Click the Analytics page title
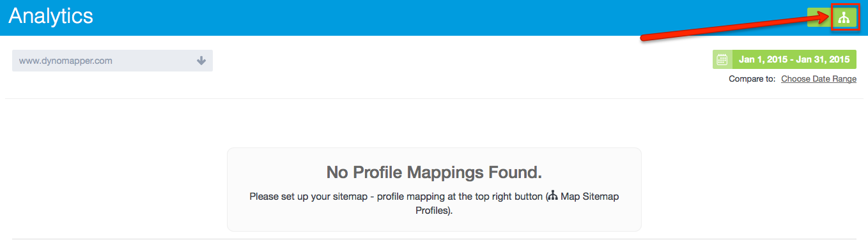 [51, 17]
